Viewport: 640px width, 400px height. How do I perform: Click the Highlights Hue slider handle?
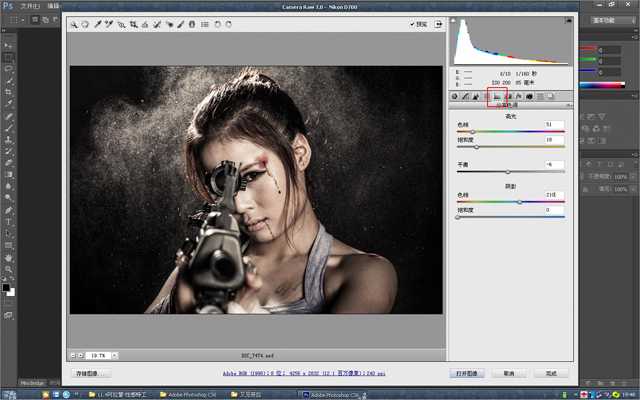472,131
